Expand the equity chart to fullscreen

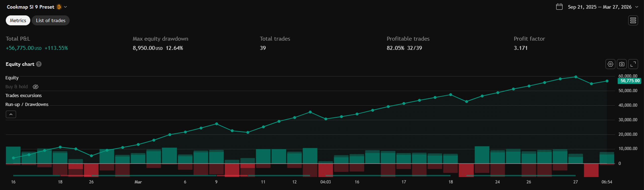(633, 64)
